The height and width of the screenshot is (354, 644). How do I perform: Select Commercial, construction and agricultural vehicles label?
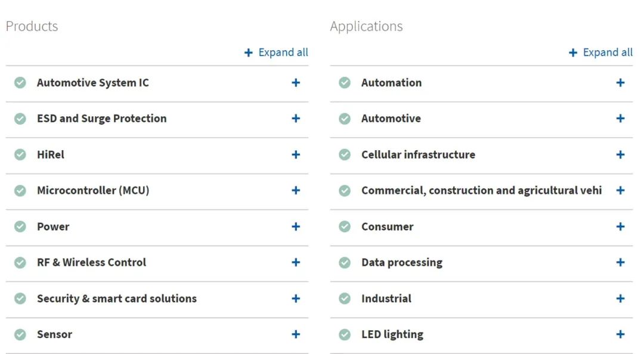[481, 191]
